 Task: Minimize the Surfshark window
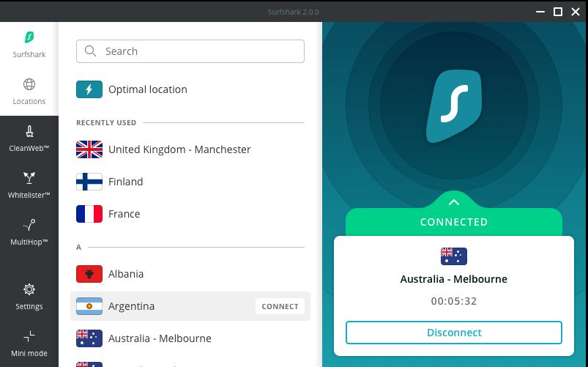(540, 12)
